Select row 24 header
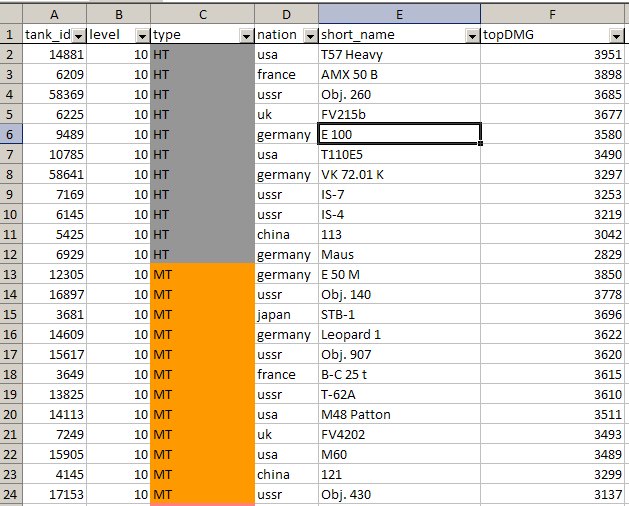The height and width of the screenshot is (506, 629). click(x=11, y=494)
